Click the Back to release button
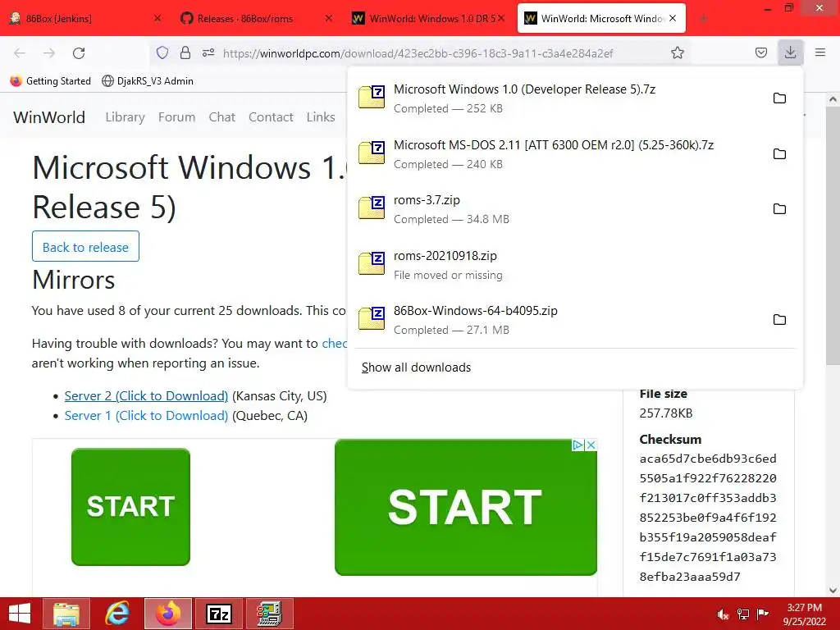The image size is (840, 630). 85,246
